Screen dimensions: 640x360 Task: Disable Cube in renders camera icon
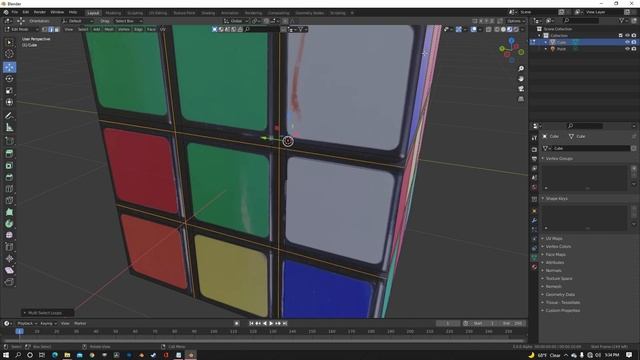pos(634,42)
